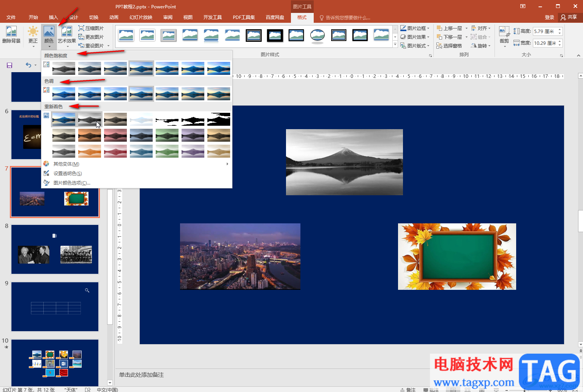The width and height of the screenshot is (583, 392).
Task: Increase height with the spinner up arrow
Action: [560, 29]
